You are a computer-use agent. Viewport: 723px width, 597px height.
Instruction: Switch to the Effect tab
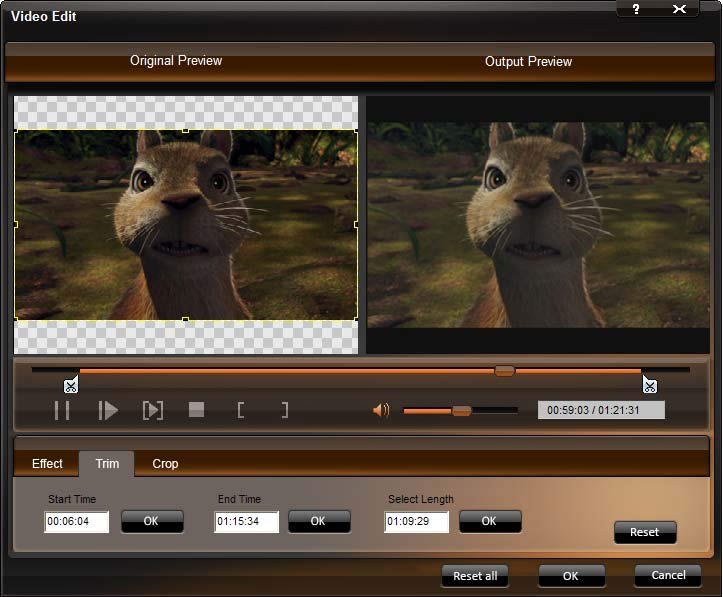47,464
